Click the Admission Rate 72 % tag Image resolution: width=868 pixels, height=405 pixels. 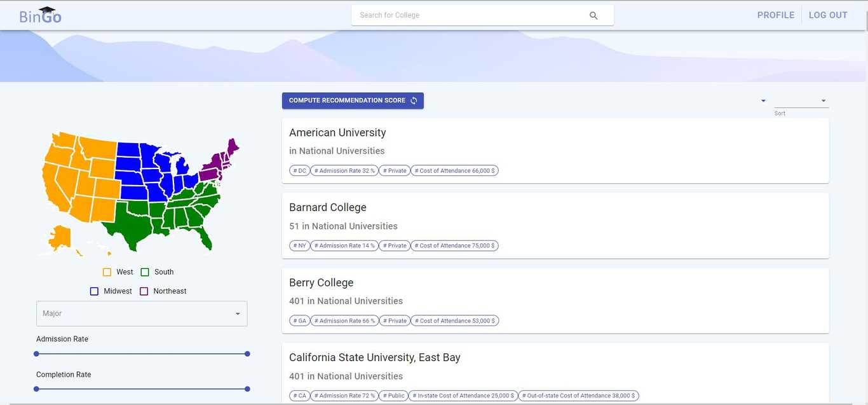pyautogui.click(x=344, y=395)
